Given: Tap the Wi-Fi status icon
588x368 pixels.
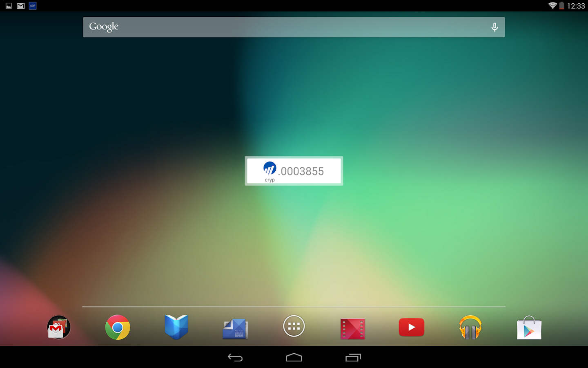Looking at the screenshot, I should (552, 6).
